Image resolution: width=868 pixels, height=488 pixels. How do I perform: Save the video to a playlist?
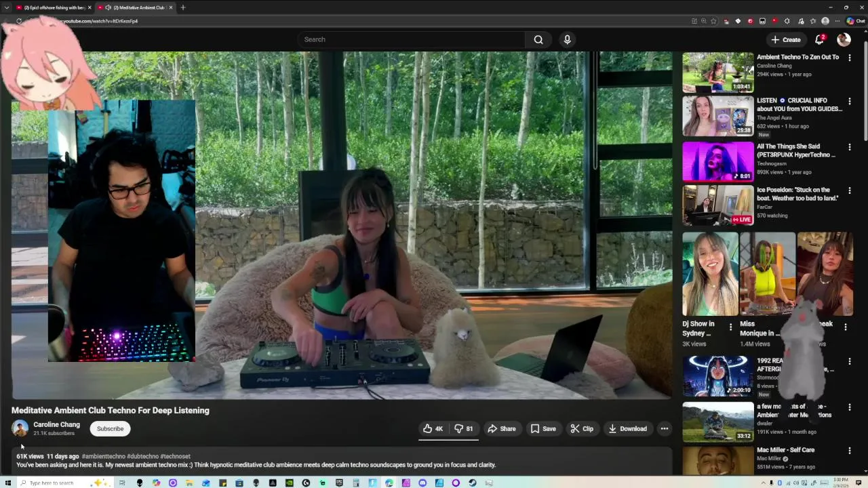click(543, 428)
